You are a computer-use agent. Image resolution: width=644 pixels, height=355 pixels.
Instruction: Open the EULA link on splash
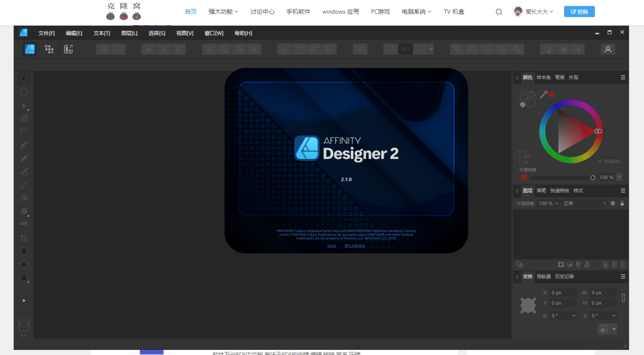pos(332,246)
